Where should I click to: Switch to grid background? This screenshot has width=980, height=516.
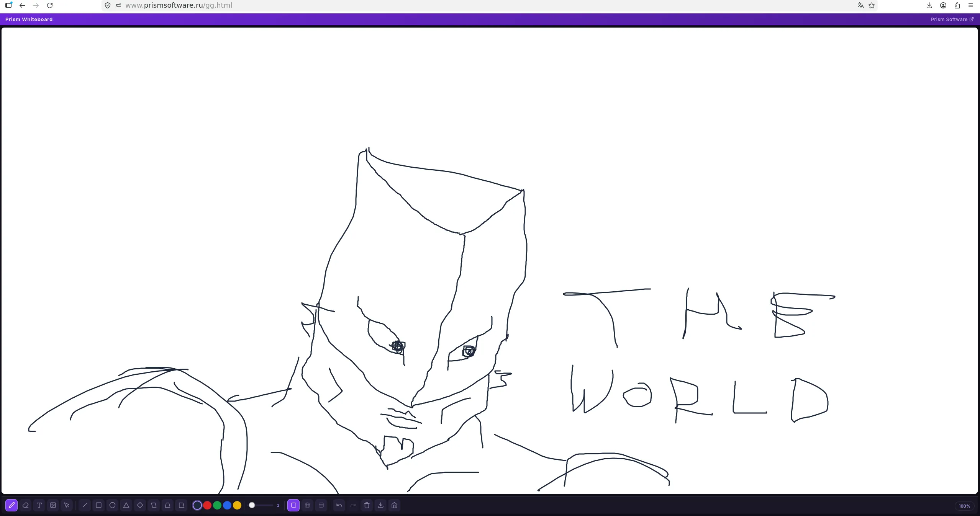coord(307,505)
